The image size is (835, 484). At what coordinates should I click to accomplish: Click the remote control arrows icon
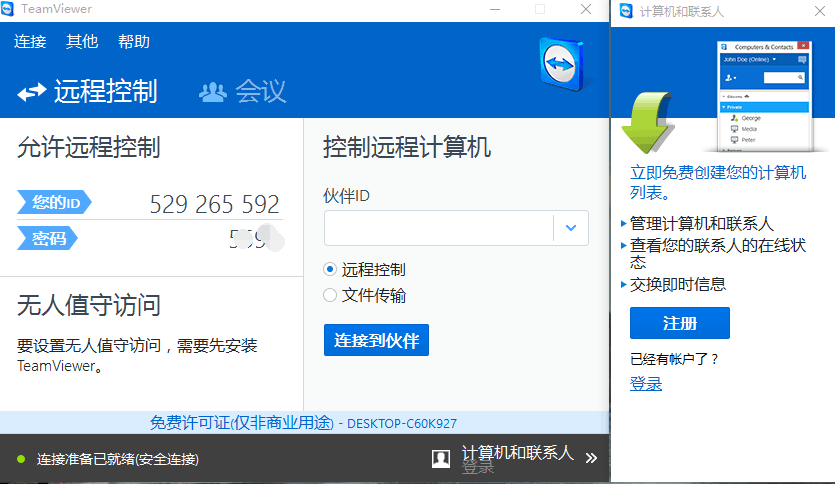pyautogui.click(x=32, y=92)
